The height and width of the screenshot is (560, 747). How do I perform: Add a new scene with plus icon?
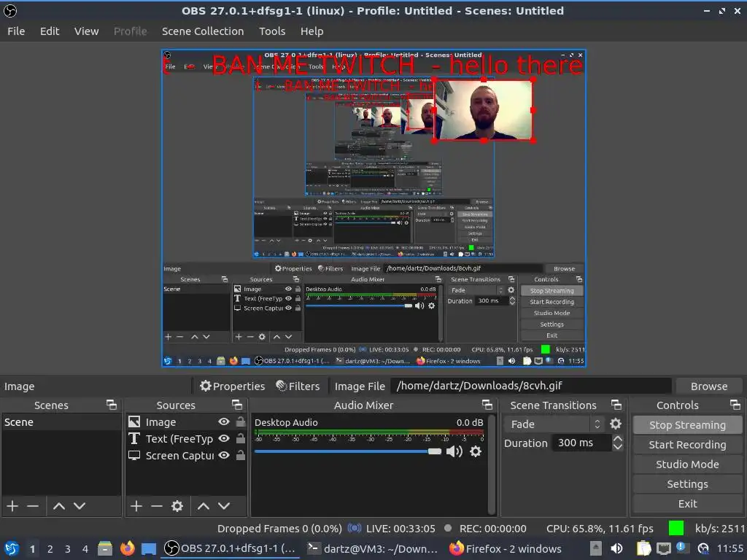click(13, 506)
